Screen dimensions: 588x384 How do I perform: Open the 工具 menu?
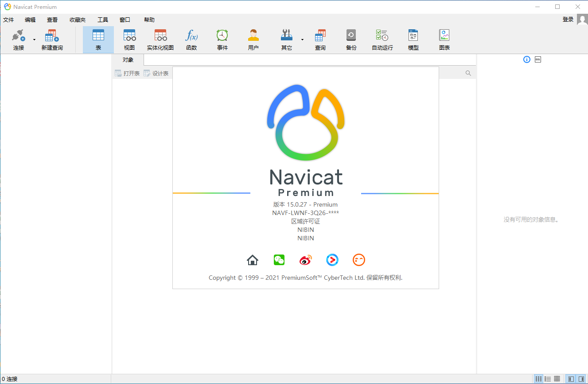point(103,20)
